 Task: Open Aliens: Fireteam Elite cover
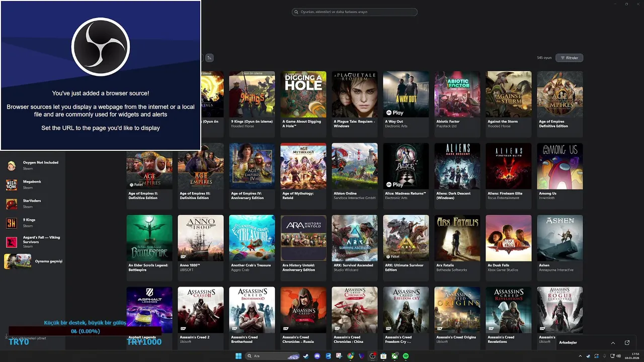pyautogui.click(x=509, y=166)
